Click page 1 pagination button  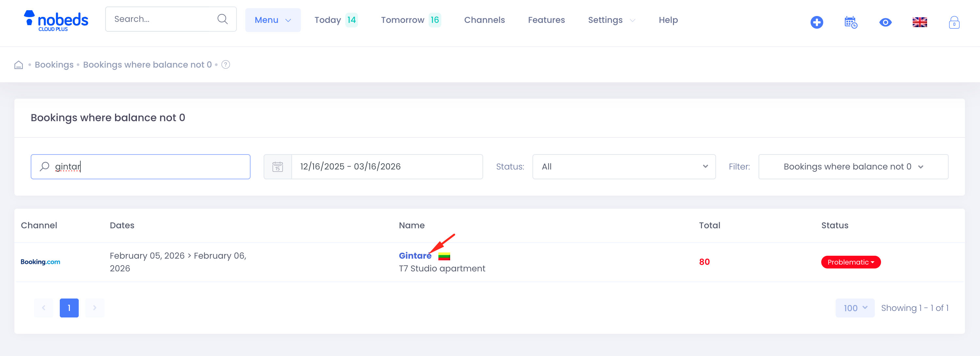coord(69,308)
